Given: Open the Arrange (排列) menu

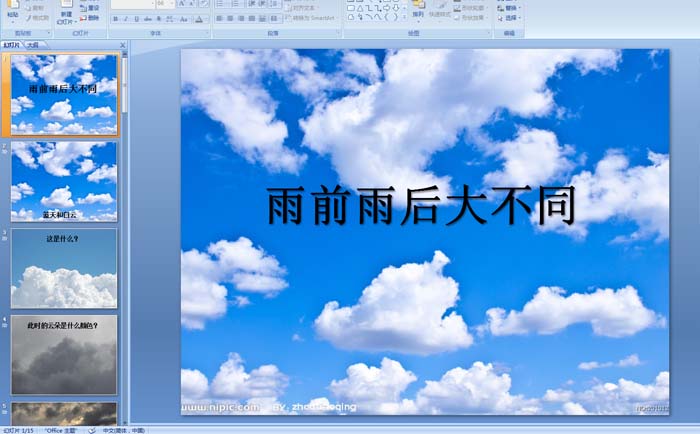Looking at the screenshot, I should [x=418, y=12].
